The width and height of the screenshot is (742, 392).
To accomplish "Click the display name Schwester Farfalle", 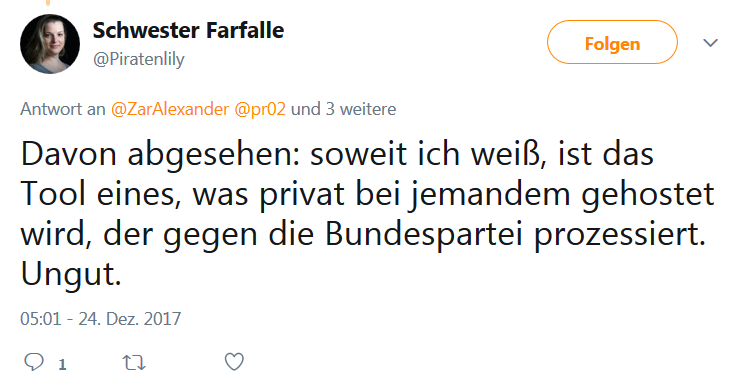I will pos(188,30).
